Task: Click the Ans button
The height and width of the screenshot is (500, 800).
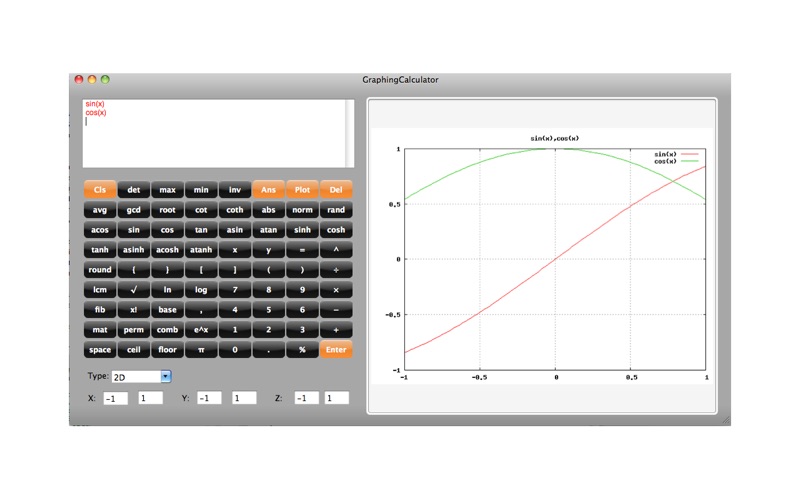Action: 268,190
